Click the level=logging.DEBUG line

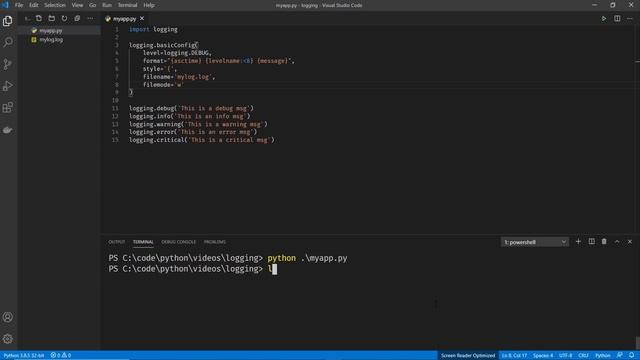click(177, 53)
